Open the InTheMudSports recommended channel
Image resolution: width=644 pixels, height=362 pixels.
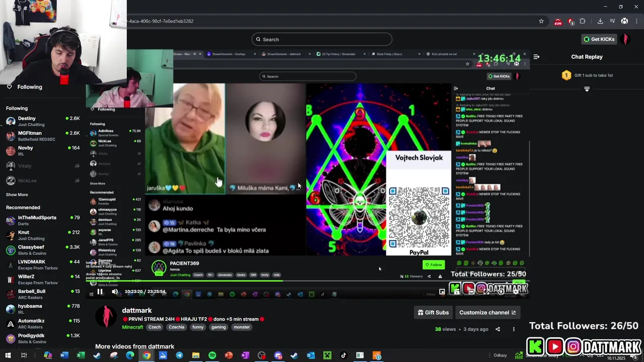tap(43, 220)
